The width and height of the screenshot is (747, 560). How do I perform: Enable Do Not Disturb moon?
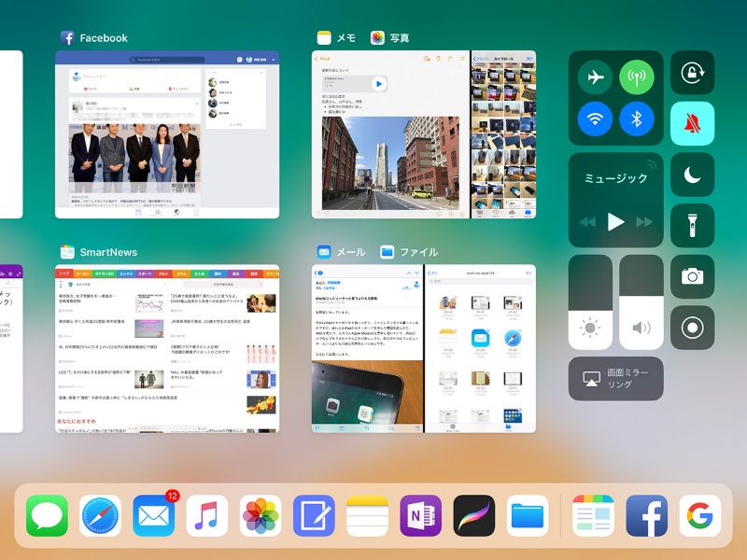pos(692,175)
